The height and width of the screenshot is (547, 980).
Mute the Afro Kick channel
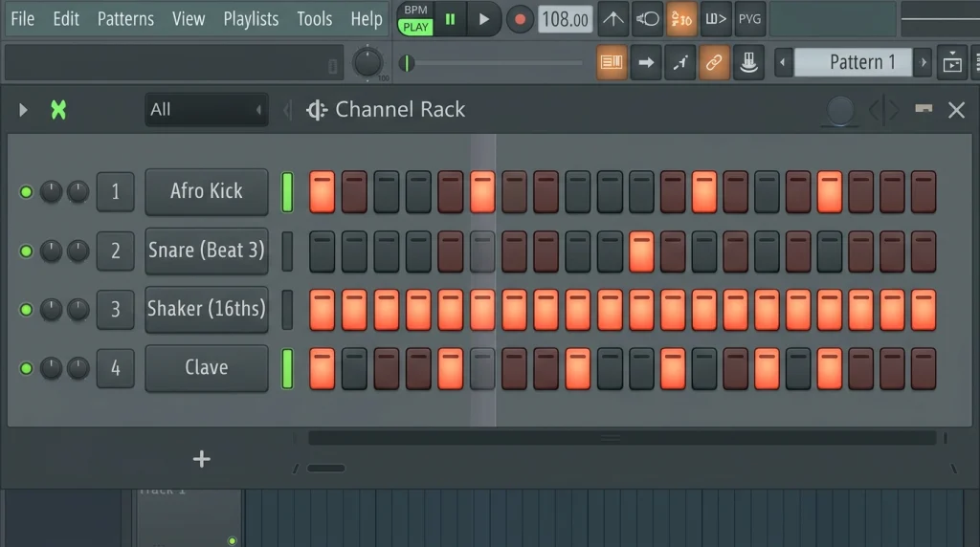pyautogui.click(x=26, y=191)
